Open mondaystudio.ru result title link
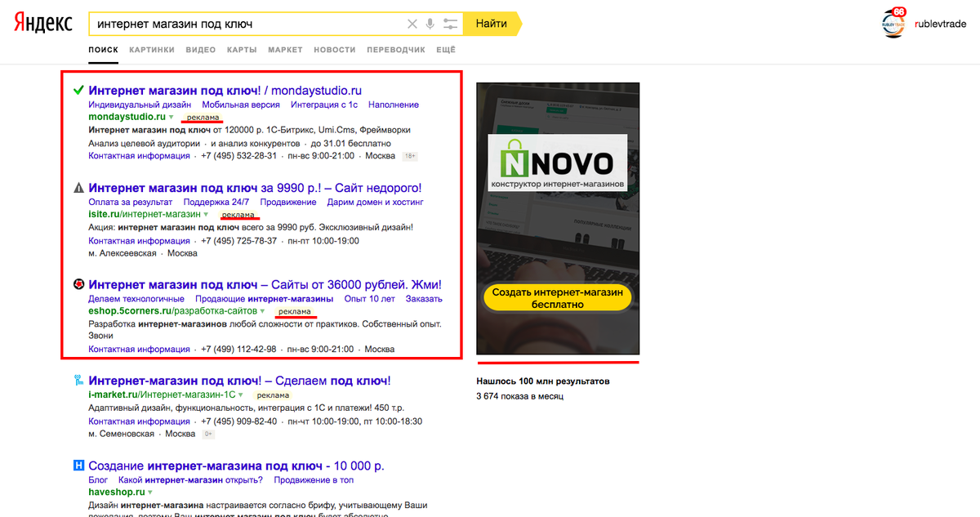Screen dimensions: 980x517 click(225, 90)
